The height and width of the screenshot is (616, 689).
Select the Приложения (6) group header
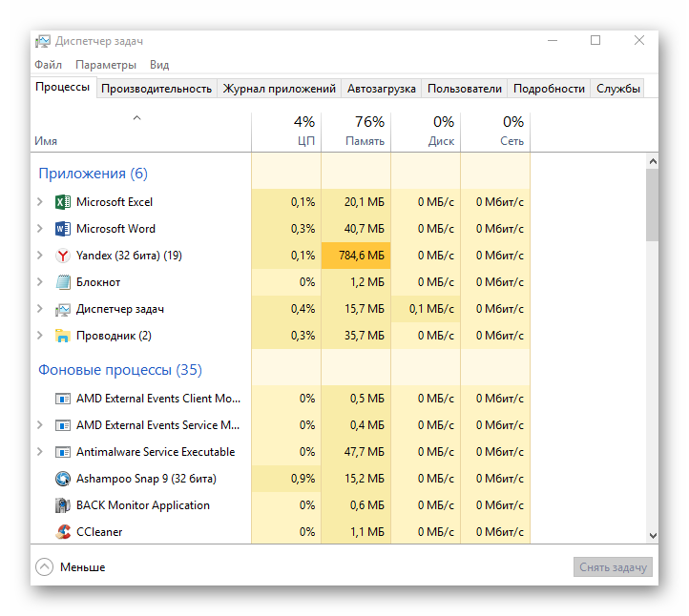(94, 174)
